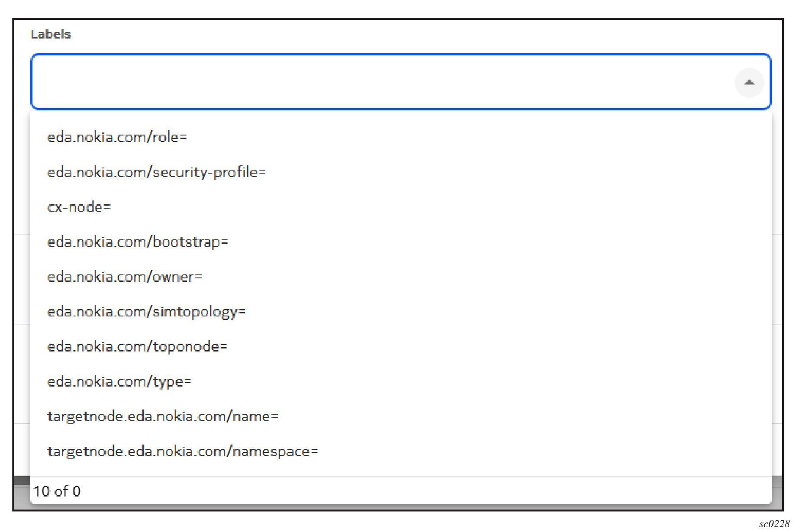The width and height of the screenshot is (796, 532).
Task: Click the sc0228 figure caption
Action: pyautogui.click(x=774, y=524)
